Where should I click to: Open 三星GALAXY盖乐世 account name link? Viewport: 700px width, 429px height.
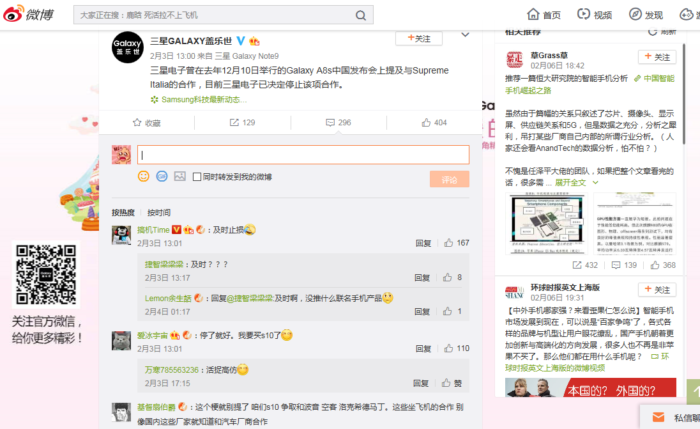point(191,41)
